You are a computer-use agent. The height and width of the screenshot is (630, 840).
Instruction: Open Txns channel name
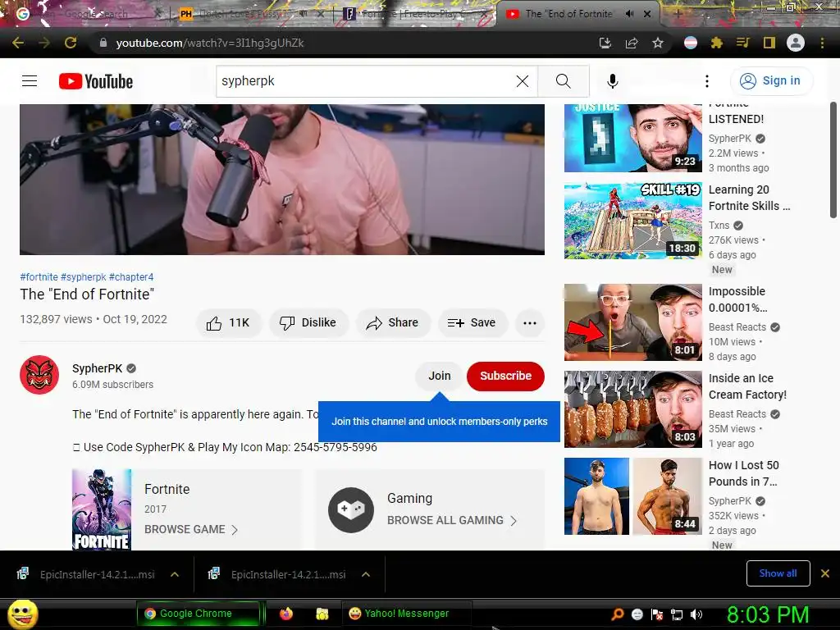719,226
